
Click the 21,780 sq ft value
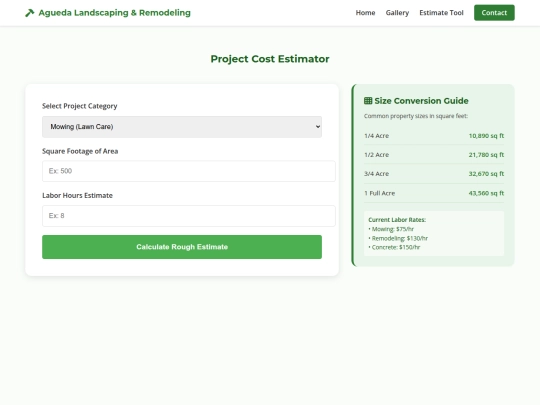[x=486, y=155]
